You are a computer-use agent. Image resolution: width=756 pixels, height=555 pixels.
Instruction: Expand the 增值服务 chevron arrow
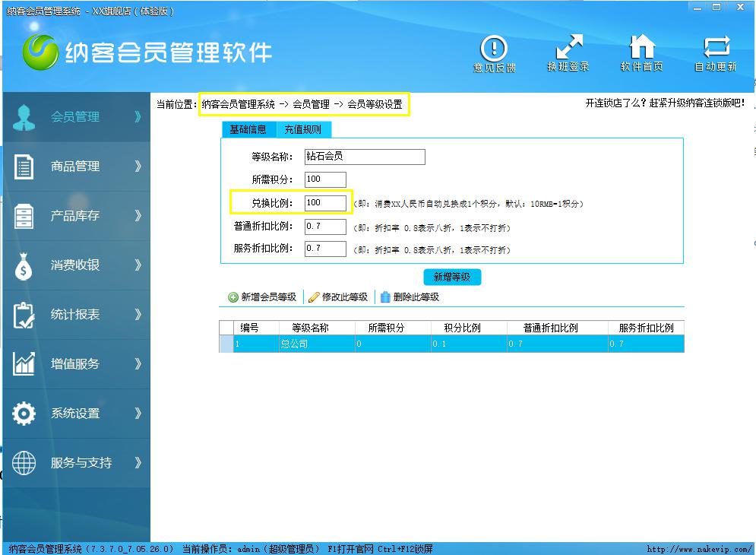click(138, 364)
